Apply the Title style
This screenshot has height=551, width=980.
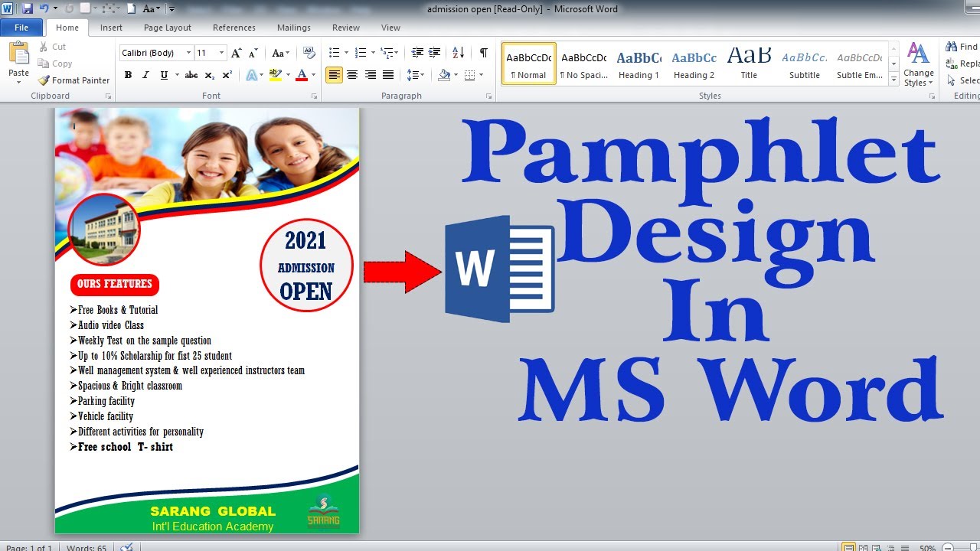click(x=749, y=64)
